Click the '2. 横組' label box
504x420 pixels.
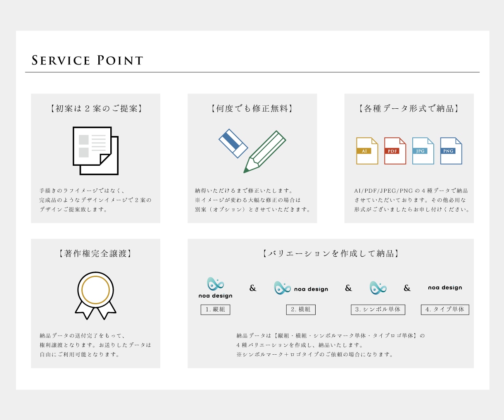(301, 310)
